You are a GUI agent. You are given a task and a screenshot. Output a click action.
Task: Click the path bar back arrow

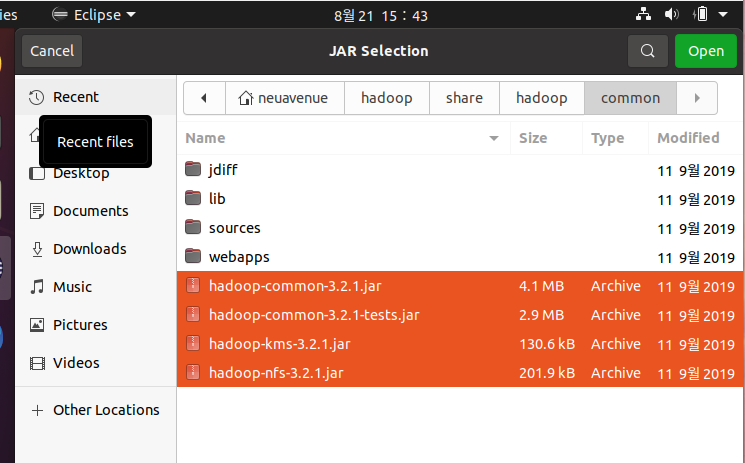click(204, 98)
